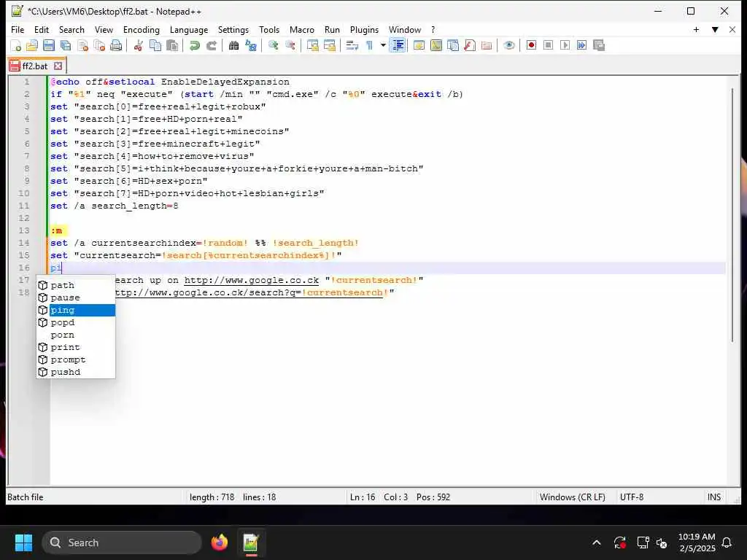Toggle synchronize vertical scrolling icon

point(312,46)
